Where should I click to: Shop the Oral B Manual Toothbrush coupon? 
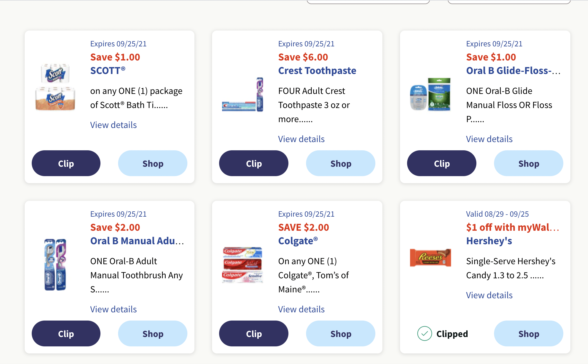pyautogui.click(x=152, y=333)
